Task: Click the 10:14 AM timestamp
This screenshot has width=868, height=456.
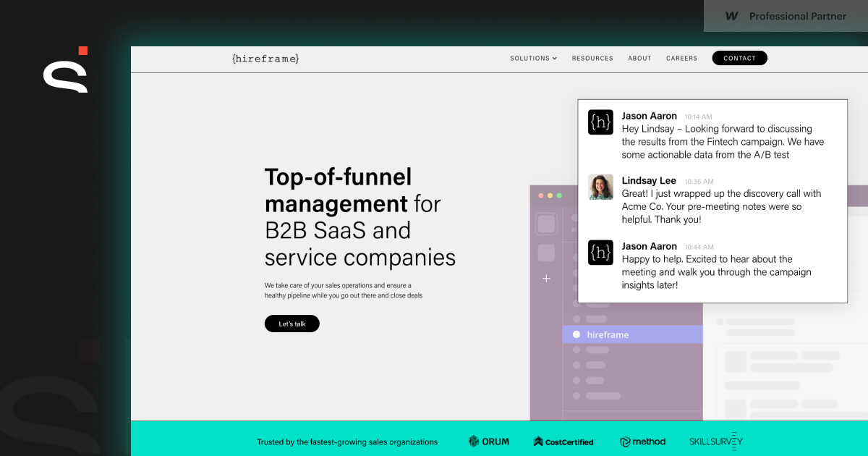Action: [x=698, y=117]
